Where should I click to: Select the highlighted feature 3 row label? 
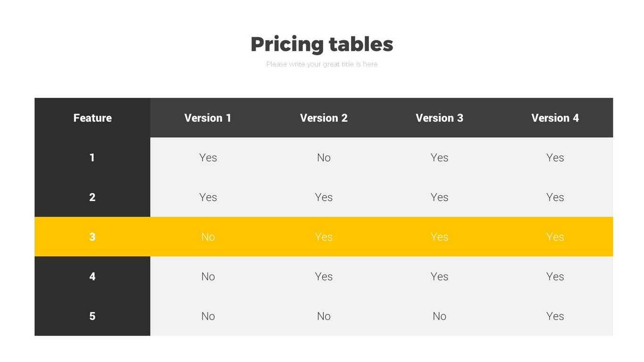[x=92, y=237]
